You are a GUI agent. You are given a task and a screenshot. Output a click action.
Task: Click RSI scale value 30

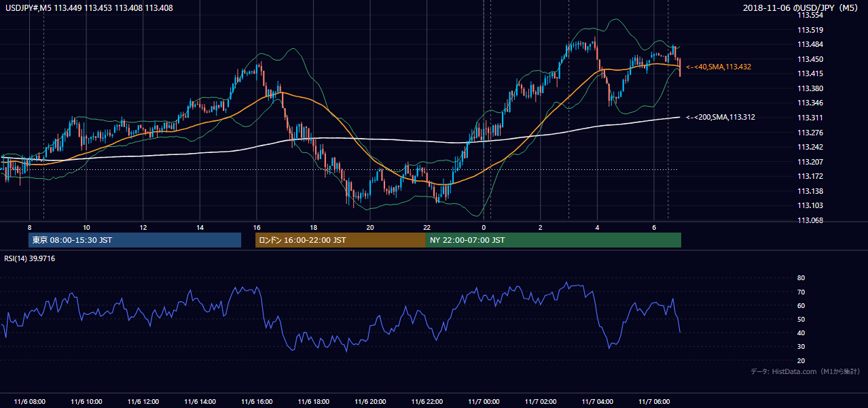(801, 347)
